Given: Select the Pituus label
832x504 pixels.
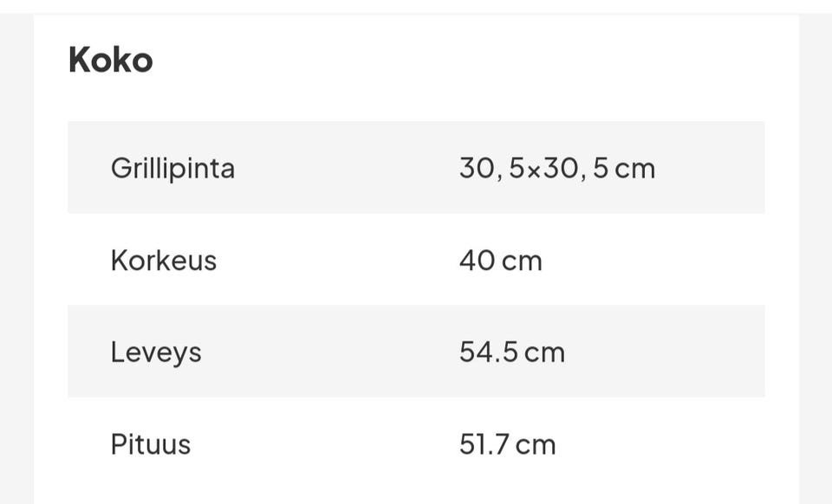Looking at the screenshot, I should tap(150, 444).
